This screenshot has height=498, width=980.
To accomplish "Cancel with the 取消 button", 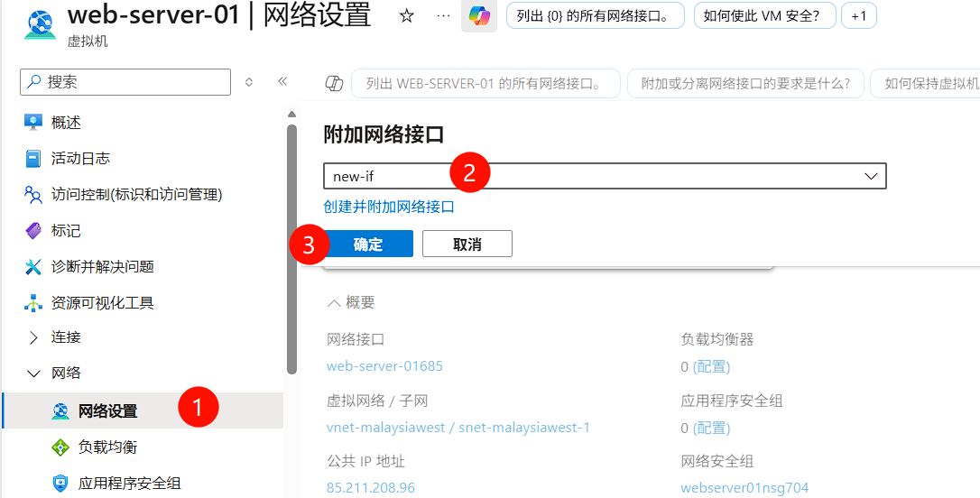I will point(467,244).
